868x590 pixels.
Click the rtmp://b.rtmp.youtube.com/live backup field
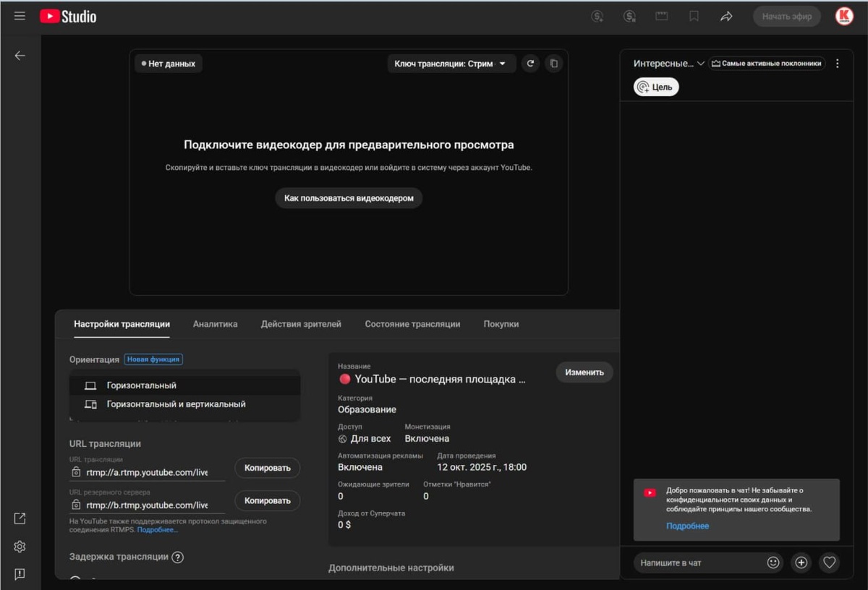(x=148, y=505)
